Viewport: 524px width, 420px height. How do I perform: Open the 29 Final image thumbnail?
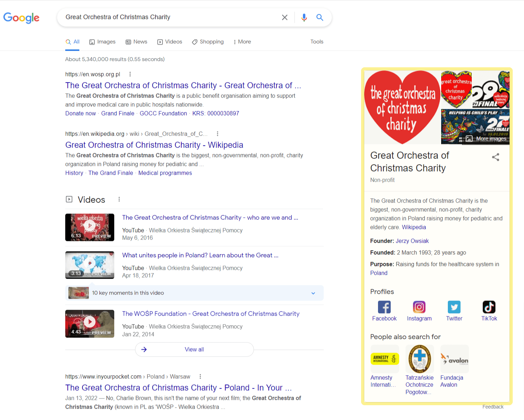point(491,89)
